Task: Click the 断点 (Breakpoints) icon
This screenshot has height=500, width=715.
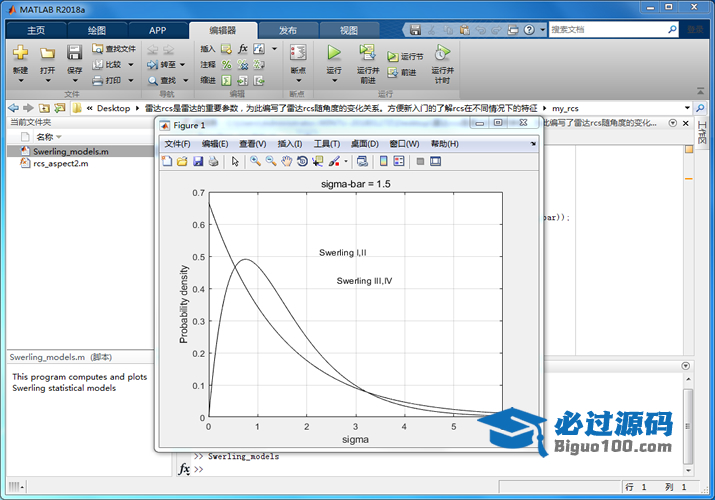Action: coord(298,52)
